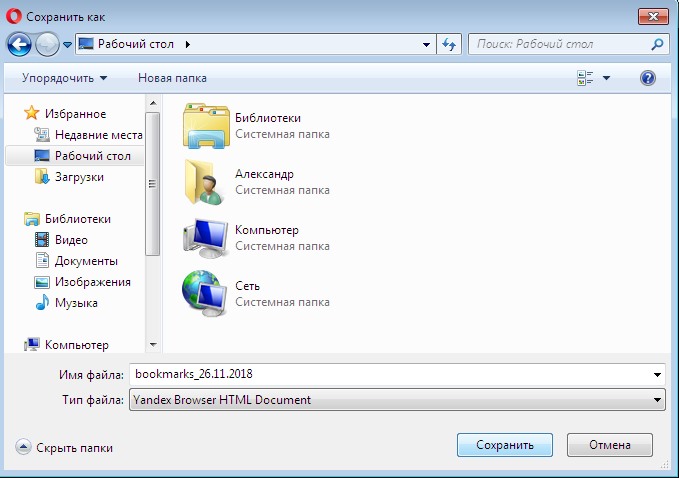Select the Александр user folder icon
The height and width of the screenshot is (478, 679).
point(204,182)
